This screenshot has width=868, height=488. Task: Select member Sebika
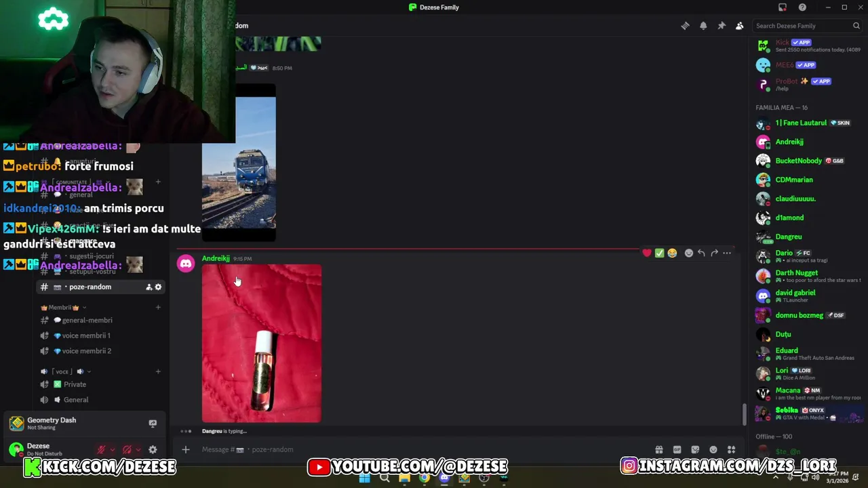[x=808, y=413]
